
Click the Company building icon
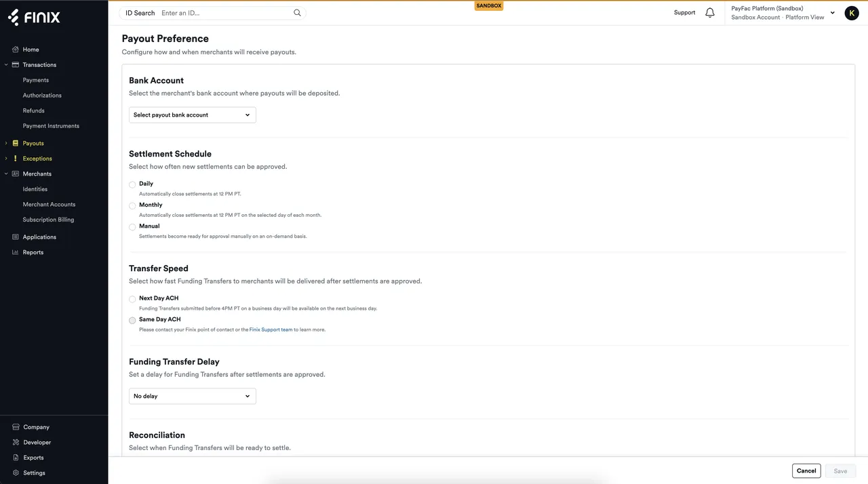(x=16, y=427)
